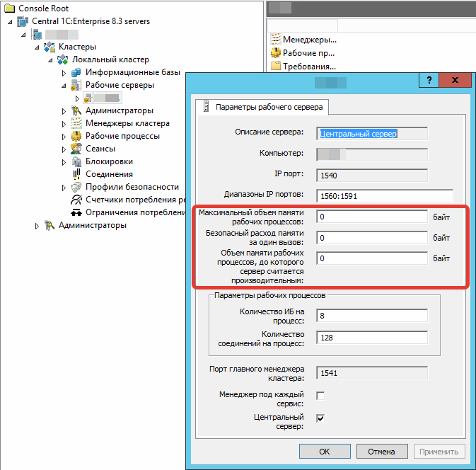Click the Менеджеры кластера icon
The image size is (476, 470).
(76, 123)
